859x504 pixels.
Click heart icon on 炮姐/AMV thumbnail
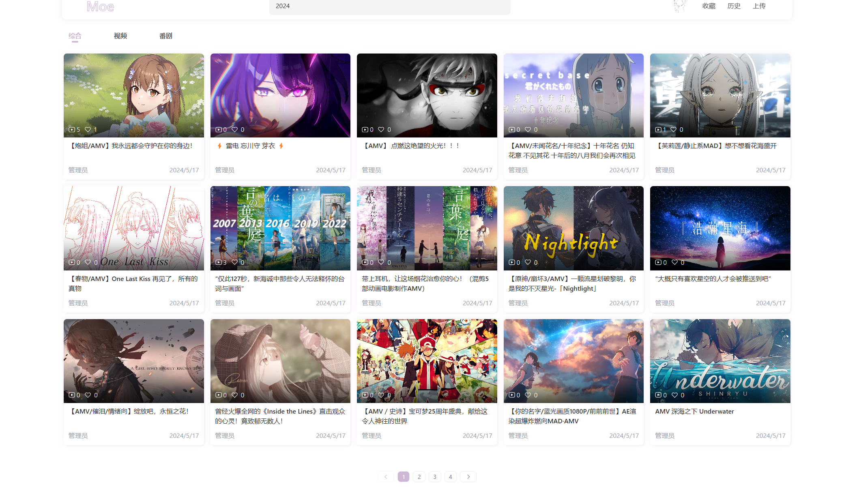(x=88, y=130)
